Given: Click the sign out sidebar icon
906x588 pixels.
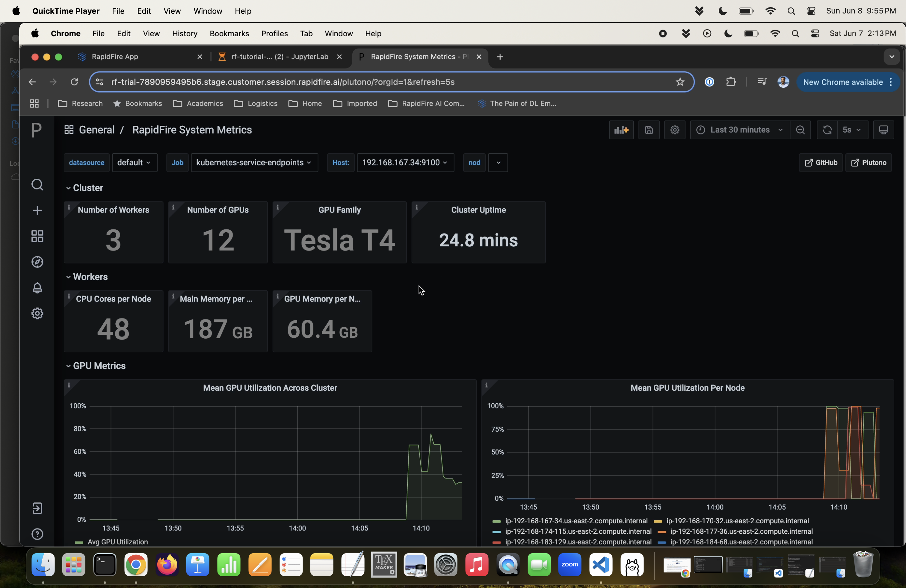Looking at the screenshot, I should tap(37, 508).
